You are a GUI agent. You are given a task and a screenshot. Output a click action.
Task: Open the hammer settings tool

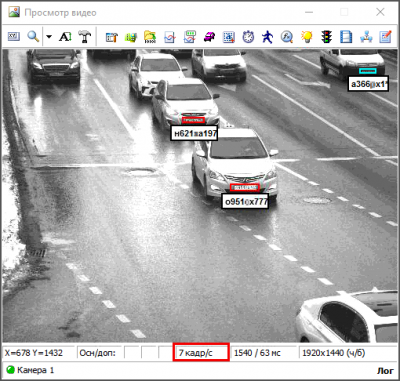coord(85,37)
